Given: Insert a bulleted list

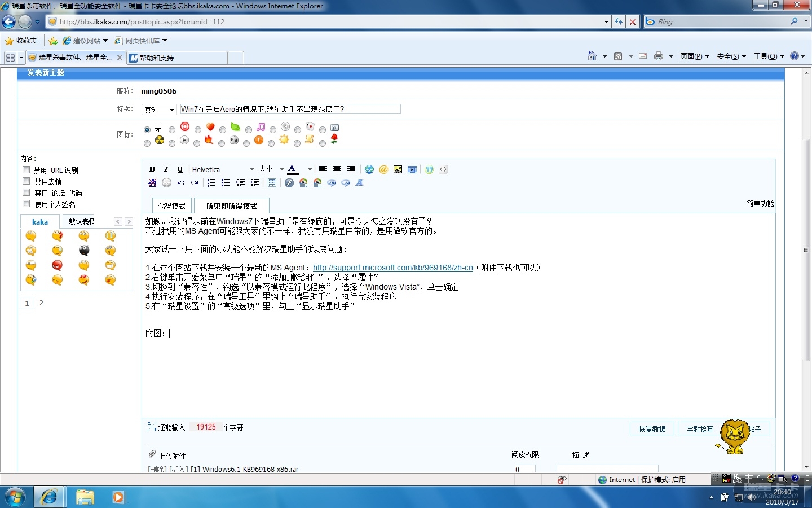Looking at the screenshot, I should tap(226, 183).
